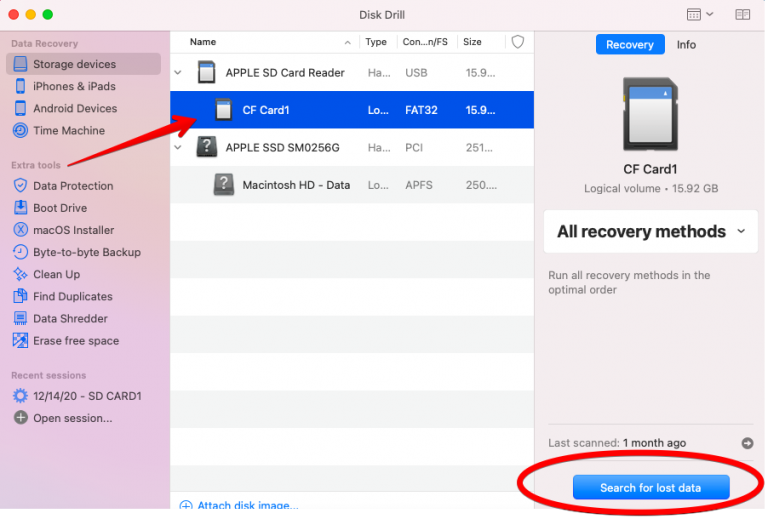Click the 'Last scanned: 1 month ago' text
The width and height of the screenshot is (768, 519).
pos(617,443)
